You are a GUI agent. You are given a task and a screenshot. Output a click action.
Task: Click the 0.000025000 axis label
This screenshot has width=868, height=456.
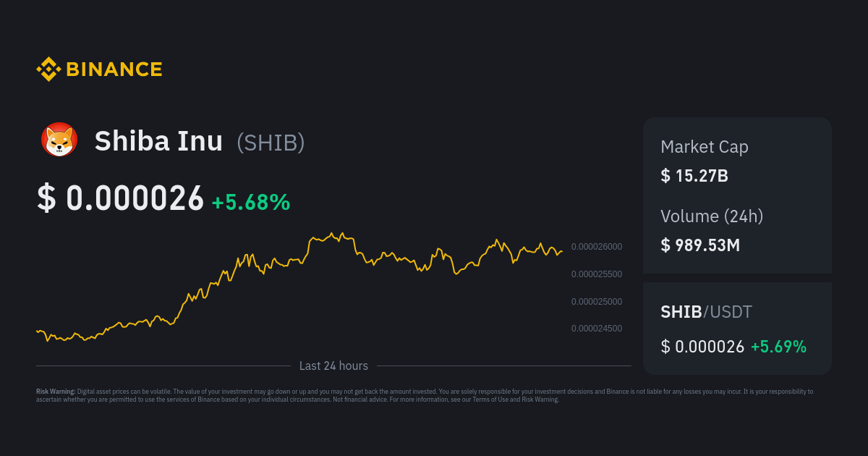pyautogui.click(x=597, y=301)
